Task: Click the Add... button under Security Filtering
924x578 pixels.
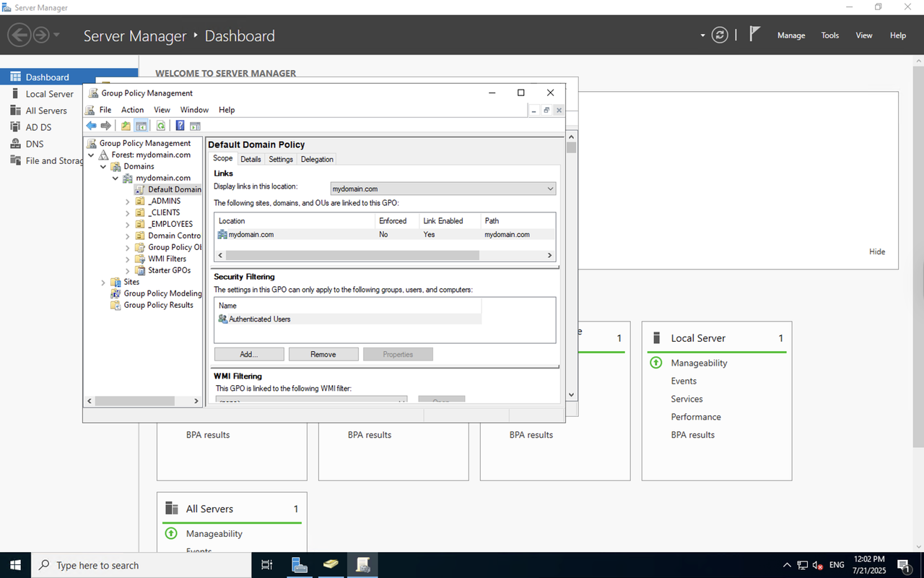Action: point(249,354)
